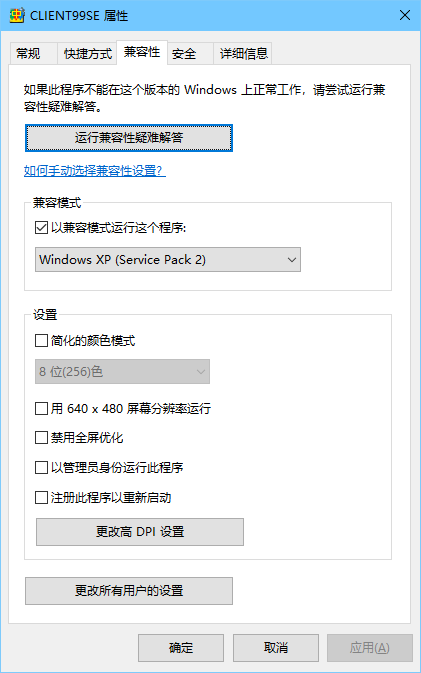Click 运行兼容性疑难解答 button
The image size is (421, 673).
[129, 138]
